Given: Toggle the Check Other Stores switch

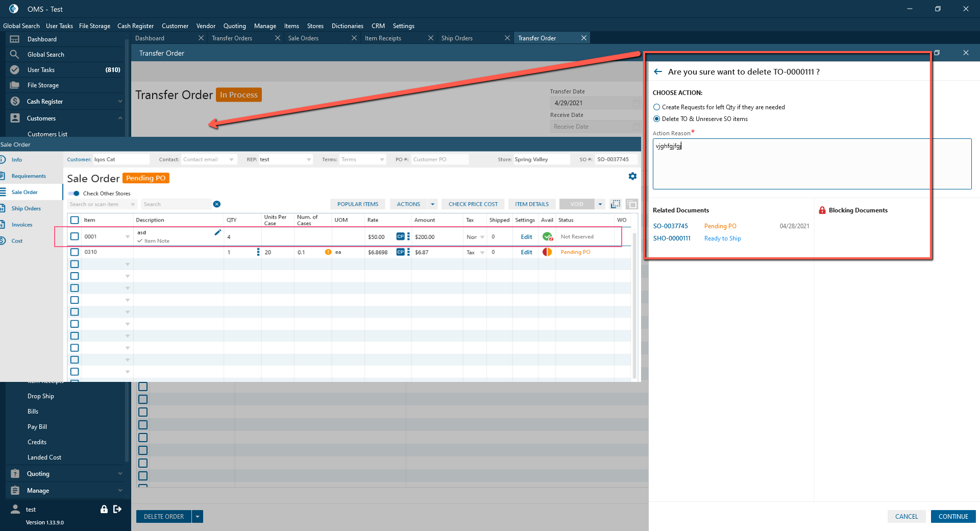Looking at the screenshot, I should click(74, 194).
